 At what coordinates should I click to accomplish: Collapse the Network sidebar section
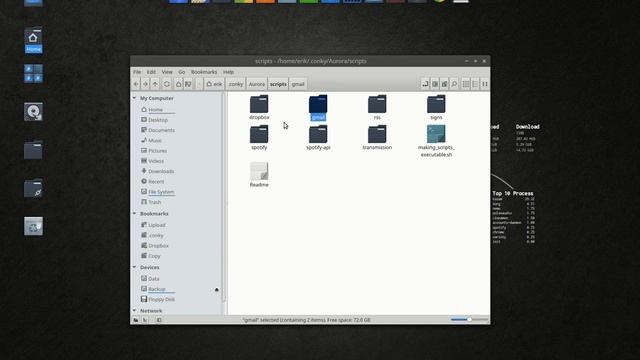click(135, 311)
